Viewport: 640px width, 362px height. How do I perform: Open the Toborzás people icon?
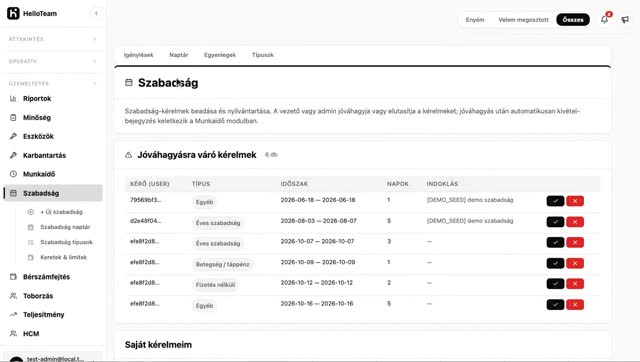(13, 295)
